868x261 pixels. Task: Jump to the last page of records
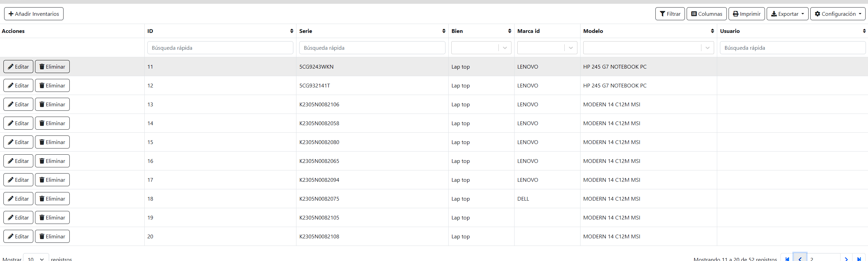[859, 259]
